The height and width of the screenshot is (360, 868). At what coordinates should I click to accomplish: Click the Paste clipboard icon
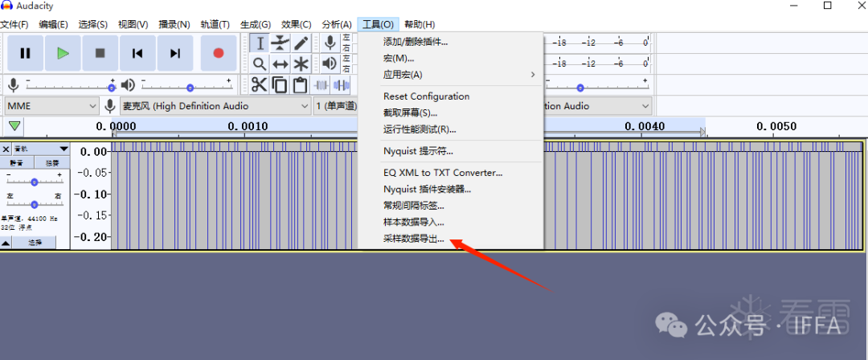300,84
